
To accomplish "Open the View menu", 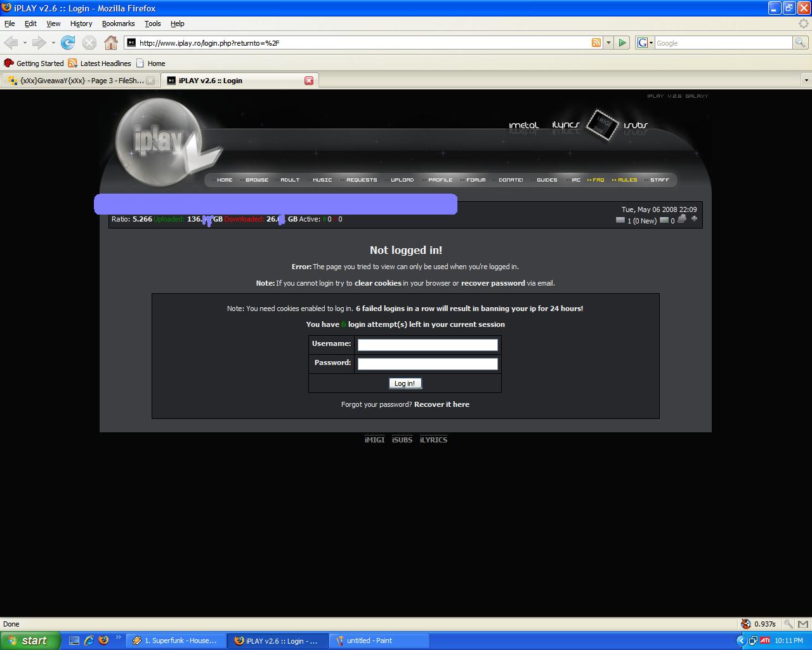I will [53, 23].
